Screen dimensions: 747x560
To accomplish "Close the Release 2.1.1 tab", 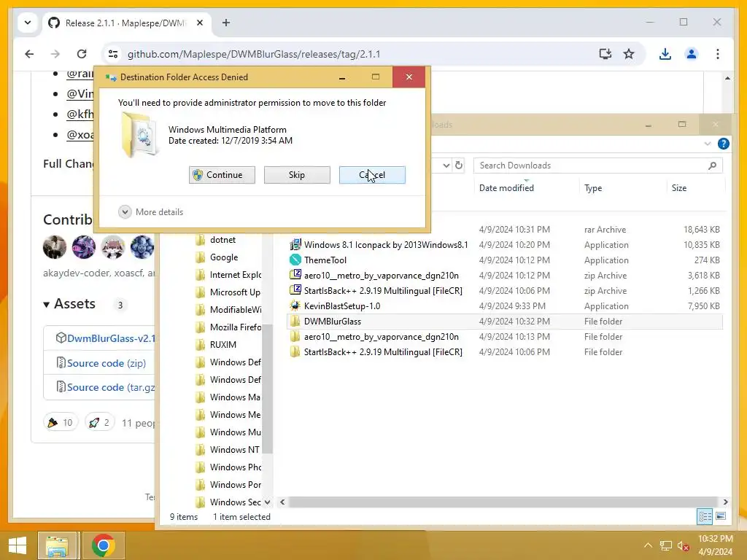I will coord(200,23).
